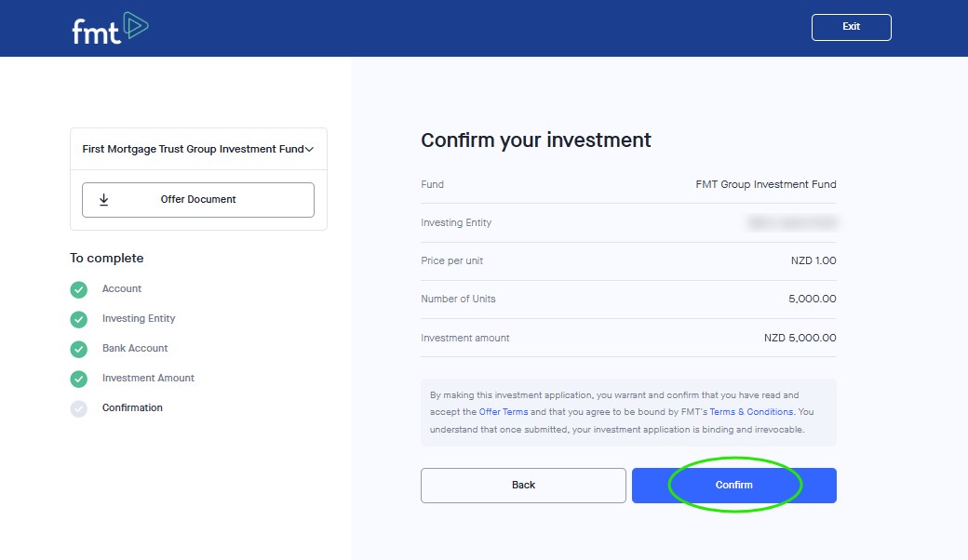Click the green checkmark beside Investing Entity

79,319
